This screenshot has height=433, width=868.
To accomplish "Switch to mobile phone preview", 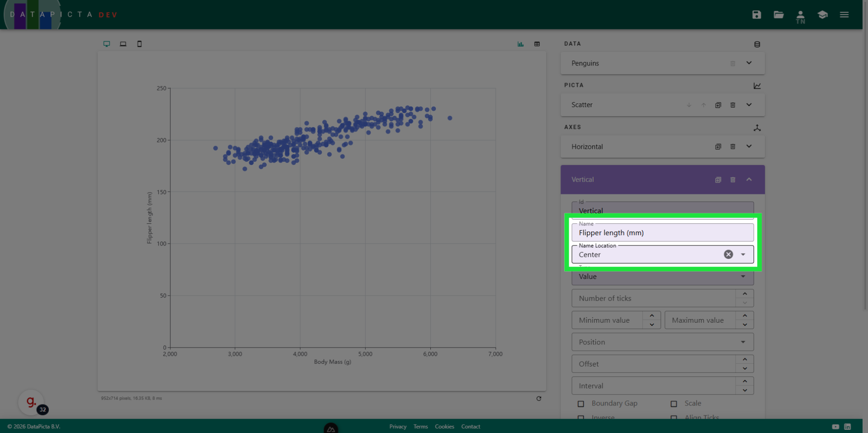I will click(139, 44).
